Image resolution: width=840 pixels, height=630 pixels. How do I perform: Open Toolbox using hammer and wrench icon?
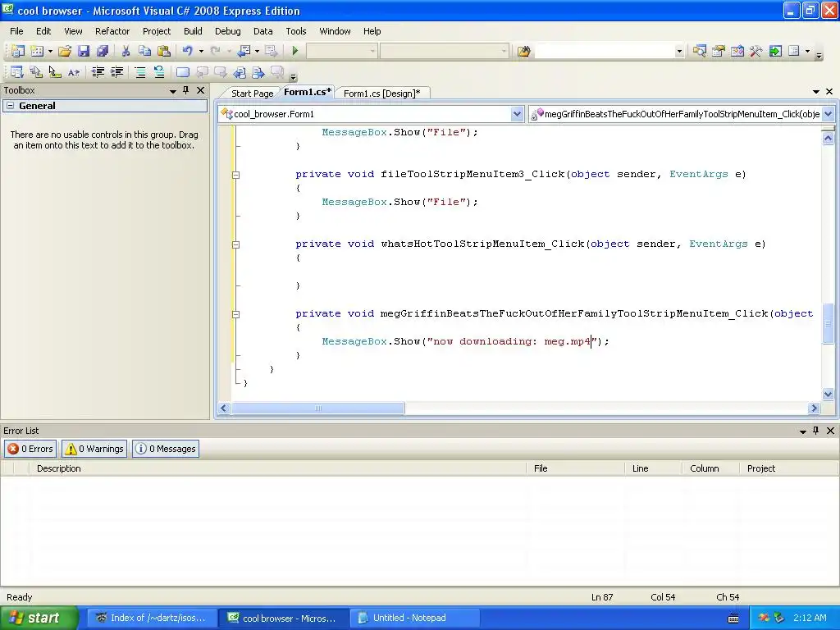[756, 51]
